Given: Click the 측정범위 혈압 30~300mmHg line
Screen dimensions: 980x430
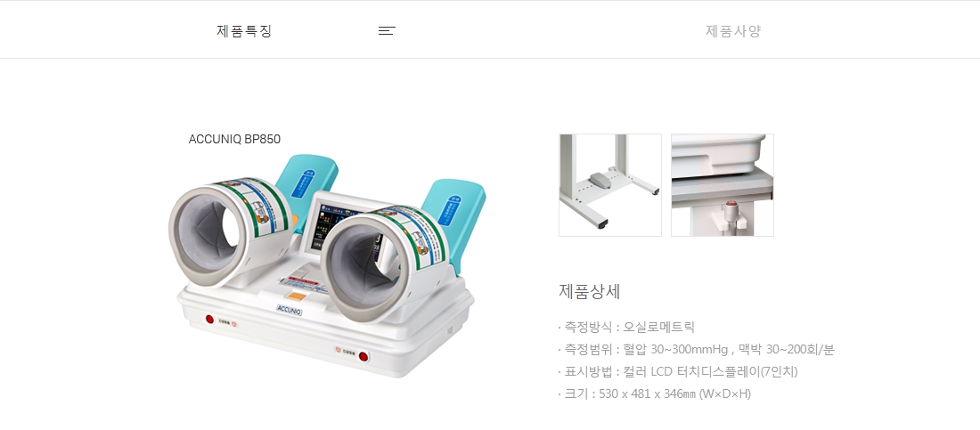Looking at the screenshot, I should [x=697, y=349].
